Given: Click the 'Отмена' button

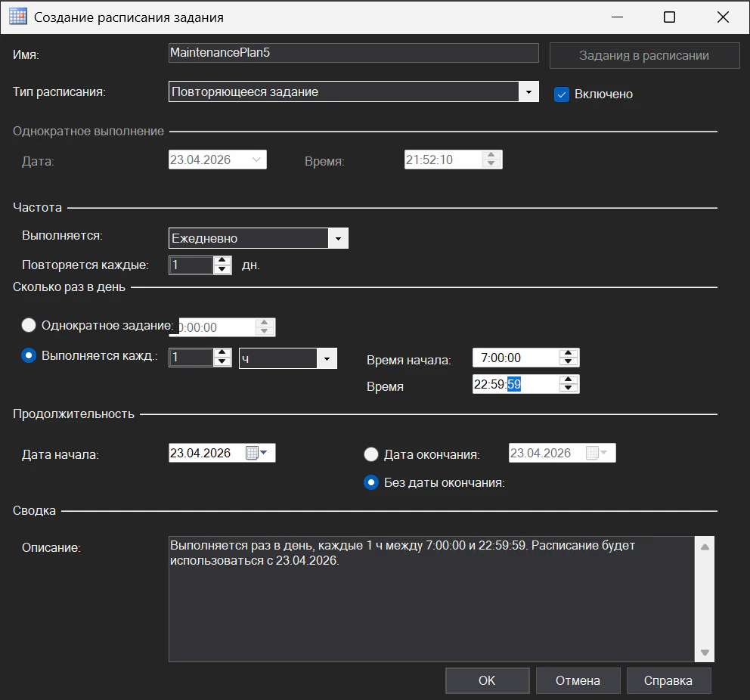Looking at the screenshot, I should coord(578,680).
